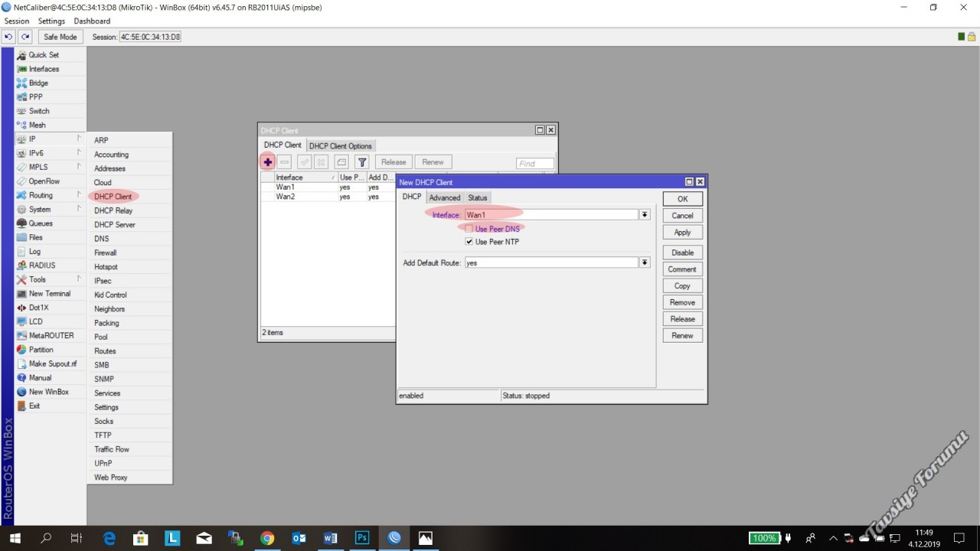Viewport: 980px width, 551px height.
Task: Click the Copy button in the dialog
Action: (682, 286)
